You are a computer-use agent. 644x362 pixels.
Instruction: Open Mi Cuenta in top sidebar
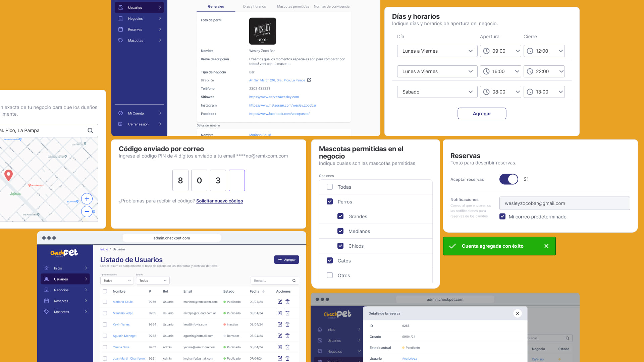pyautogui.click(x=139, y=113)
